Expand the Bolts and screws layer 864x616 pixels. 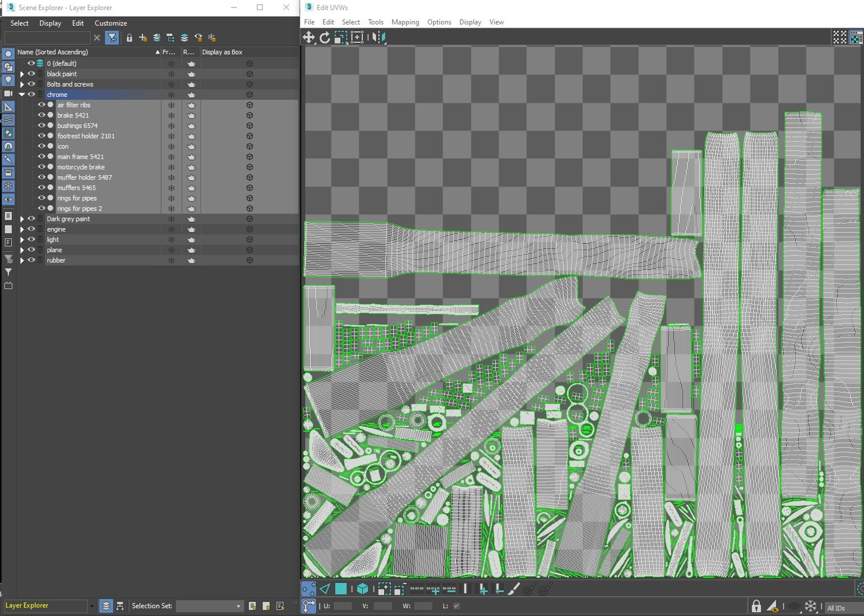(x=22, y=84)
